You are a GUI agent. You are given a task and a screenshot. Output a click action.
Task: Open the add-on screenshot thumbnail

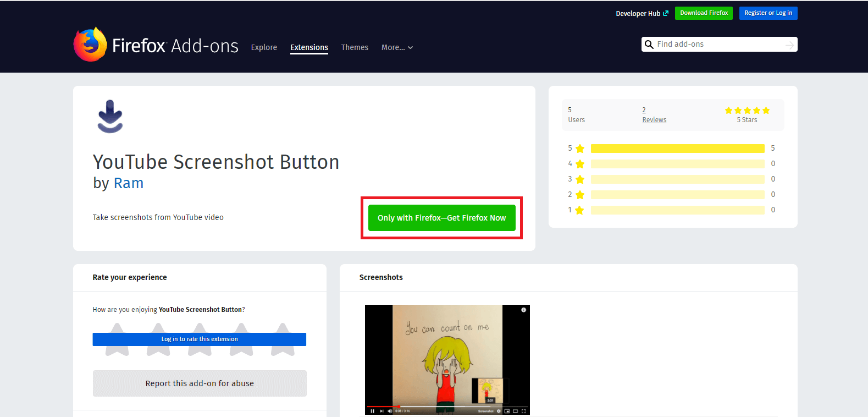click(447, 360)
